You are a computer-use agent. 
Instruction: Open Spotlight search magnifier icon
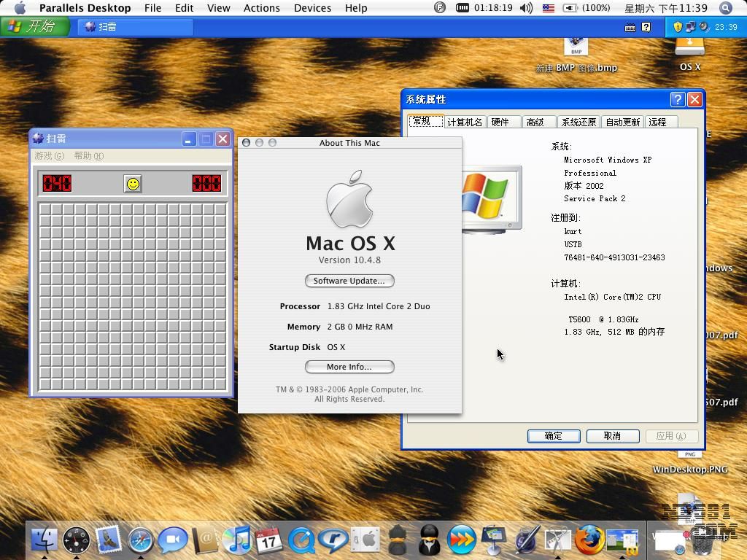click(x=725, y=8)
